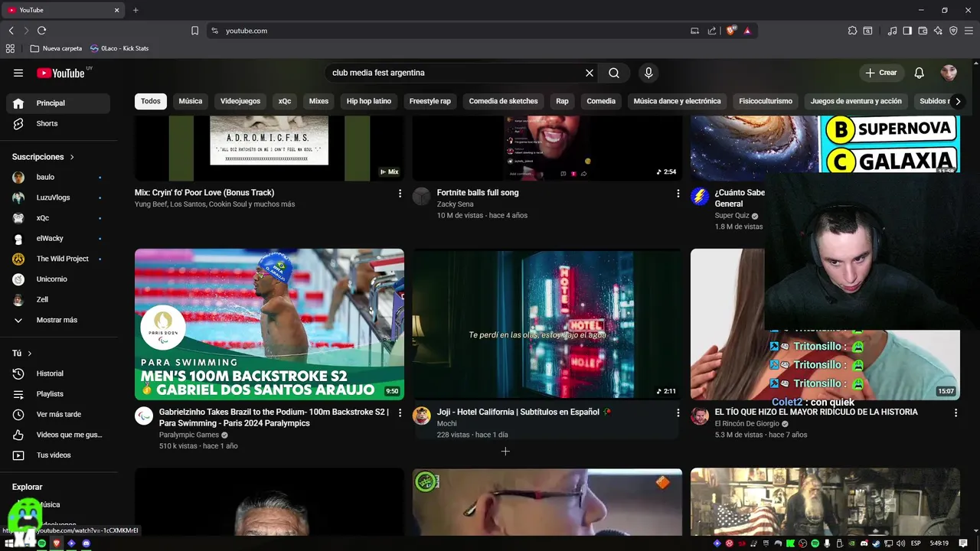Open Historial in the sidebar

coord(58,373)
